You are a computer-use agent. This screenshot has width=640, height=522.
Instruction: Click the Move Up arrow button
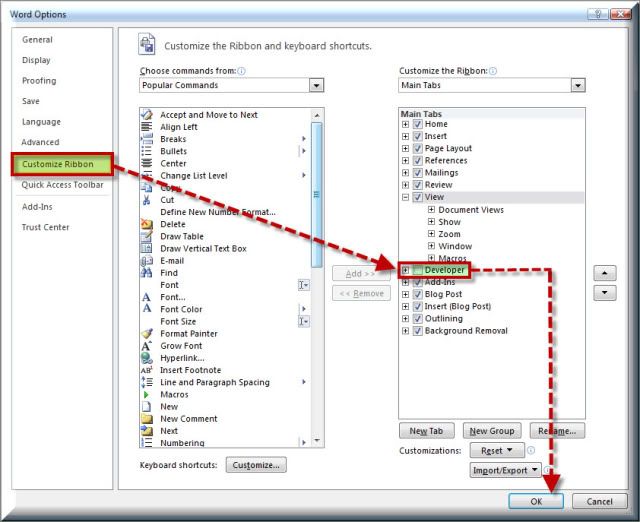tap(604, 273)
